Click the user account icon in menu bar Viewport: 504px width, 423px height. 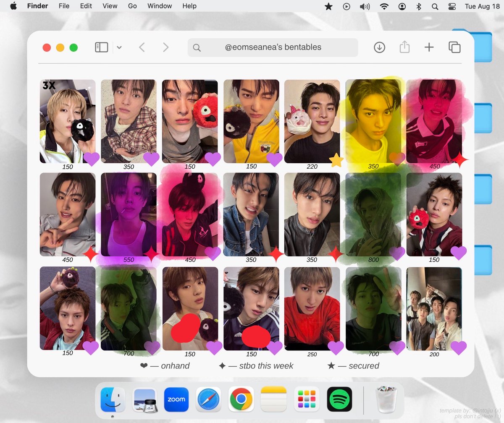click(402, 6)
